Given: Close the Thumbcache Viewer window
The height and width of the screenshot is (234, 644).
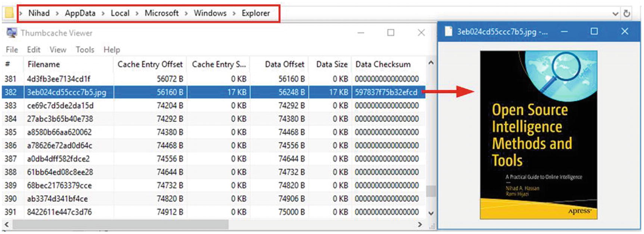Looking at the screenshot, I should click(421, 33).
